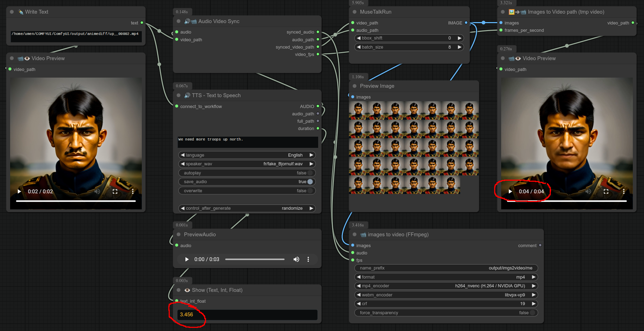Open left Video Preview three-dot menu
Viewport: 644px width, 331px height.
132,192
